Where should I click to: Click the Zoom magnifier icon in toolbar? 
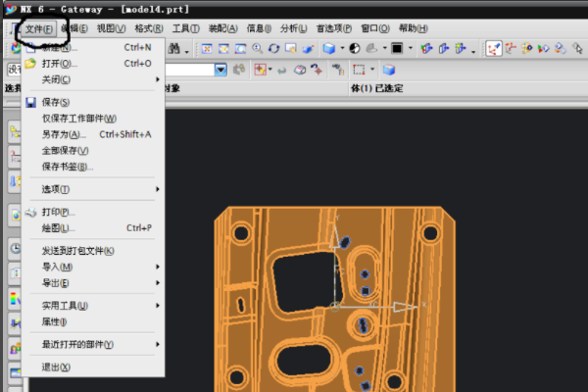pyautogui.click(x=257, y=47)
